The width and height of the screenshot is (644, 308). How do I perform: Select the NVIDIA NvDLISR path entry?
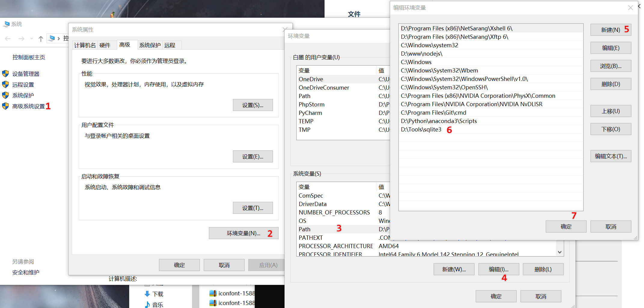[491, 104]
